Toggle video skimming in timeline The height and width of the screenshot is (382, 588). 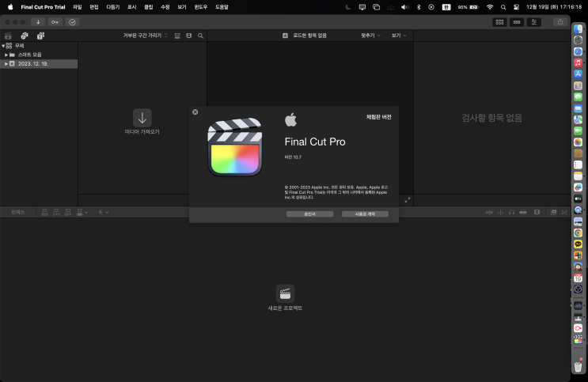pyautogui.click(x=489, y=213)
